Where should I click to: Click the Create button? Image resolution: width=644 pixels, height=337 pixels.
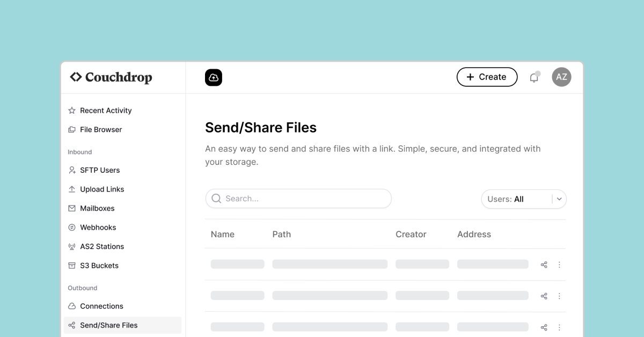[487, 77]
